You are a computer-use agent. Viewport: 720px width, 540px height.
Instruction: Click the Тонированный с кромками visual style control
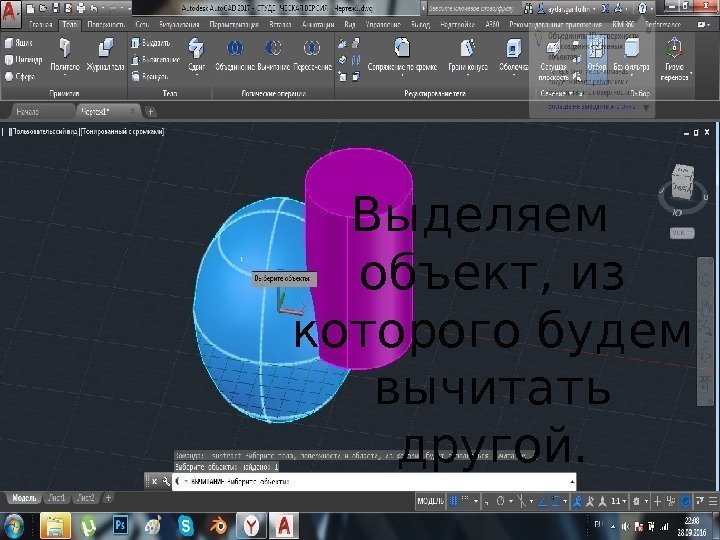(122, 132)
